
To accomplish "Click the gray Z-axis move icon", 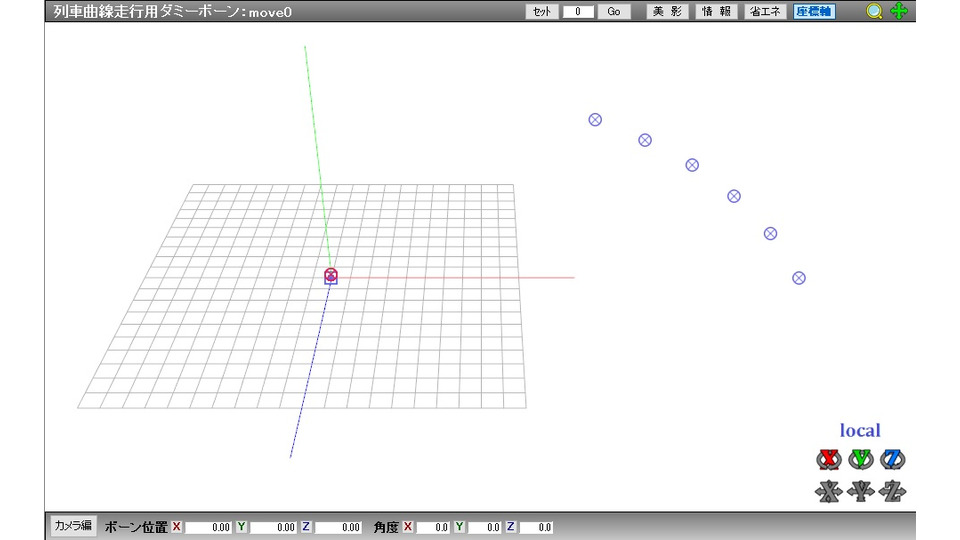I will (x=893, y=491).
